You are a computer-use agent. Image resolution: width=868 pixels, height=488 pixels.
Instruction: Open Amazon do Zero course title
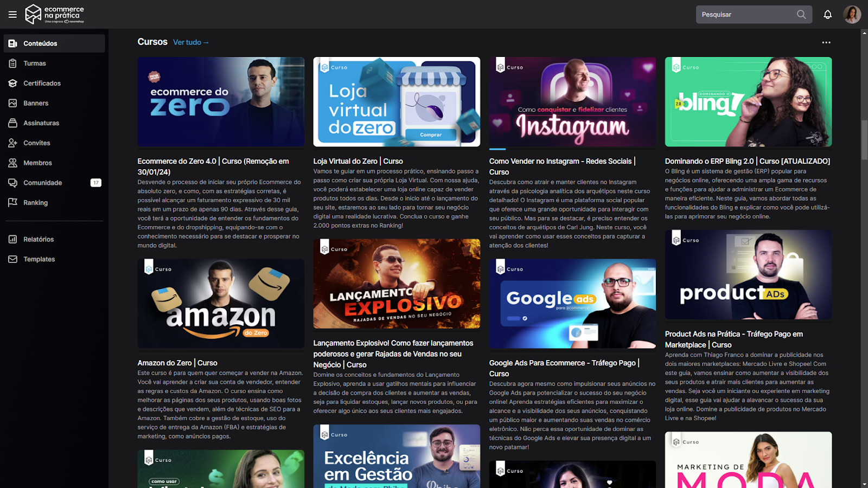177,363
